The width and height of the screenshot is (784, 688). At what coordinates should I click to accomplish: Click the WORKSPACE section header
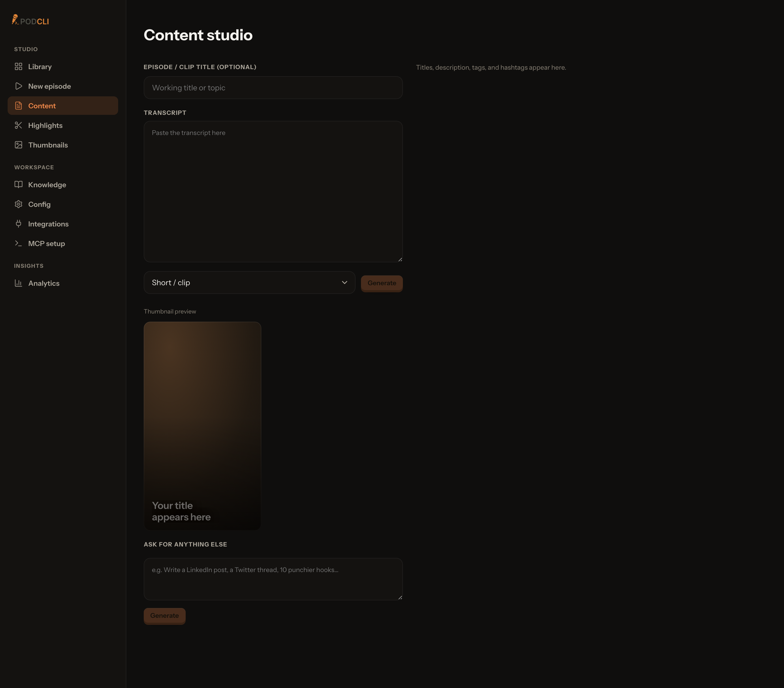tap(34, 168)
